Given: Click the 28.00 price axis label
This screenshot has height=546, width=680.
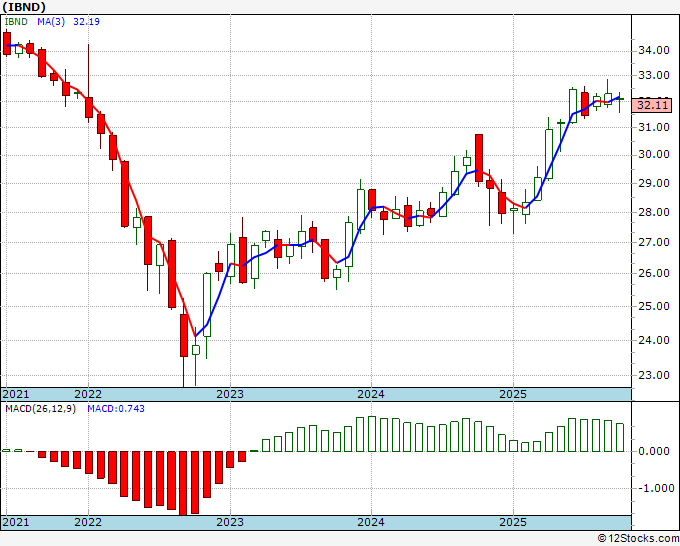Looking at the screenshot, I should click(x=654, y=212).
